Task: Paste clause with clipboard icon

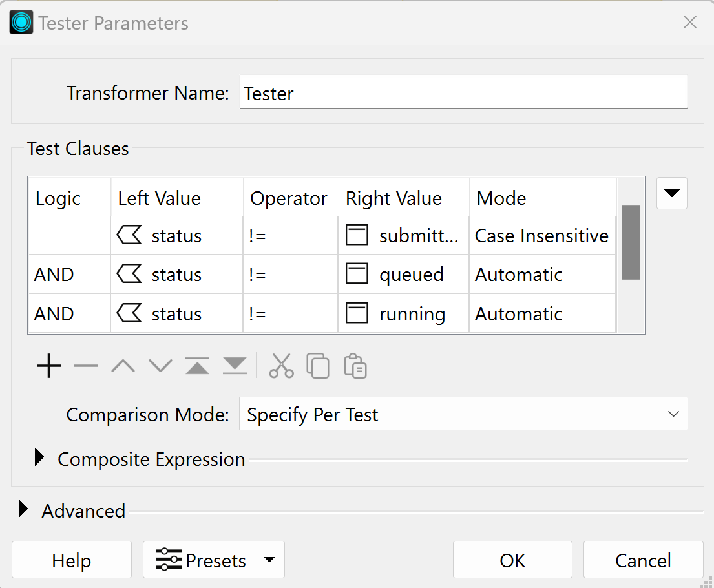Action: point(355,366)
